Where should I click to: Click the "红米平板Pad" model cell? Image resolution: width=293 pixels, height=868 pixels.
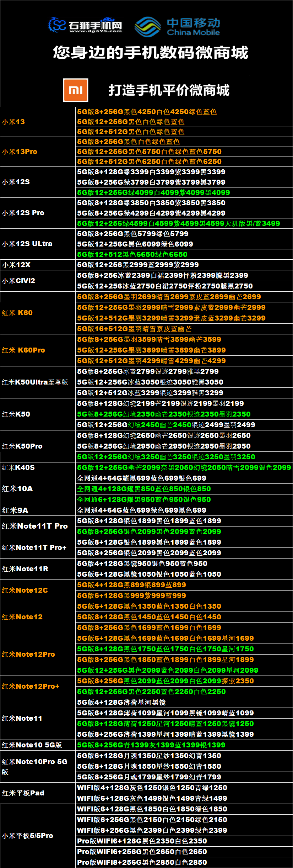(38, 793)
